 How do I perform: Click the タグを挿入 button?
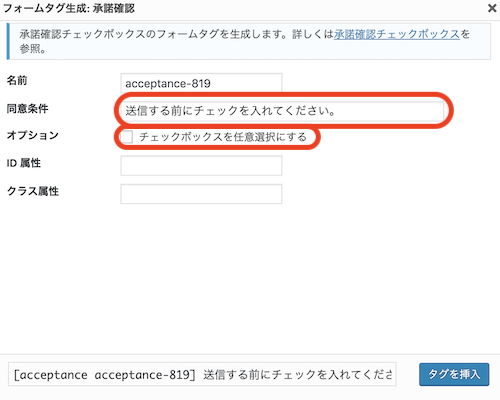click(x=454, y=374)
